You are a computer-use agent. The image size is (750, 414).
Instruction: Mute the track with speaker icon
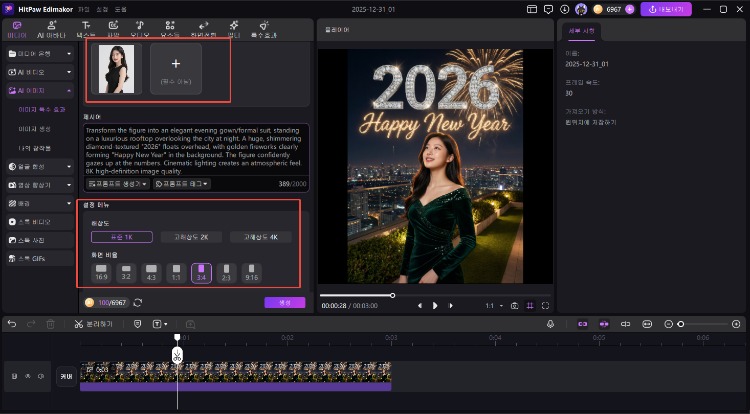(41, 376)
